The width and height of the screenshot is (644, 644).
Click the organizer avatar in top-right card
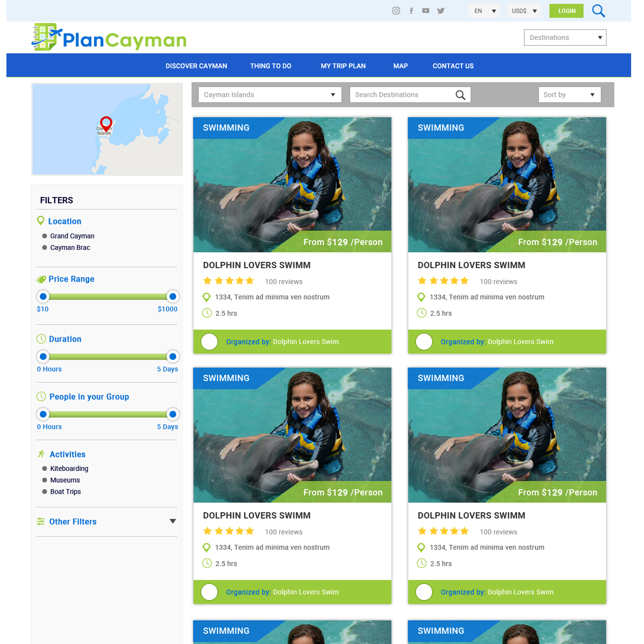click(x=424, y=342)
